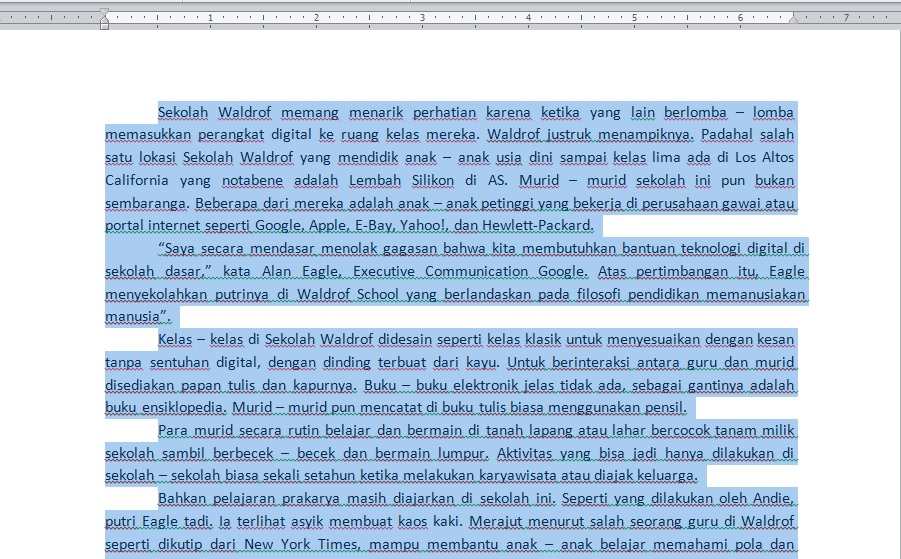Screen dimensions: 901x559
Task: Click the word "sembaranga"
Action: point(145,203)
